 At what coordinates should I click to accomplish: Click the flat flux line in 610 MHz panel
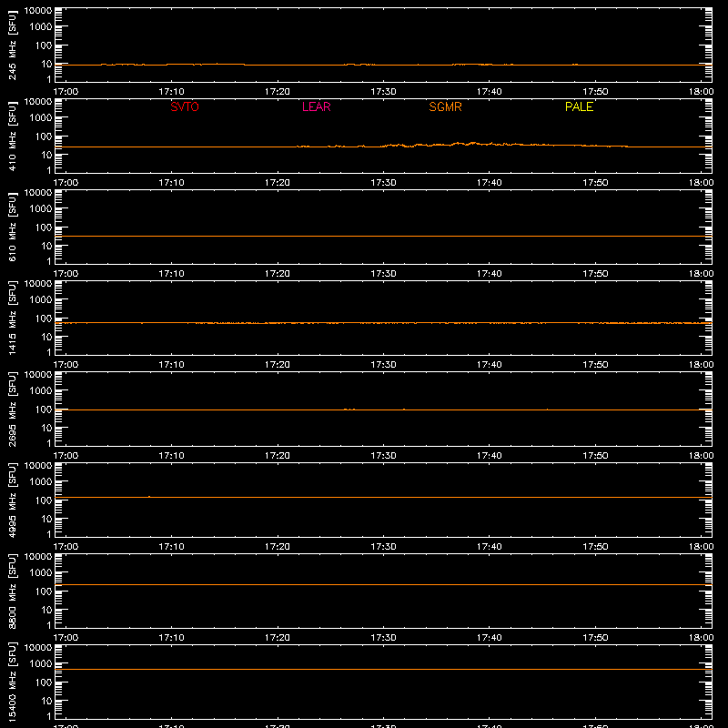(383, 237)
